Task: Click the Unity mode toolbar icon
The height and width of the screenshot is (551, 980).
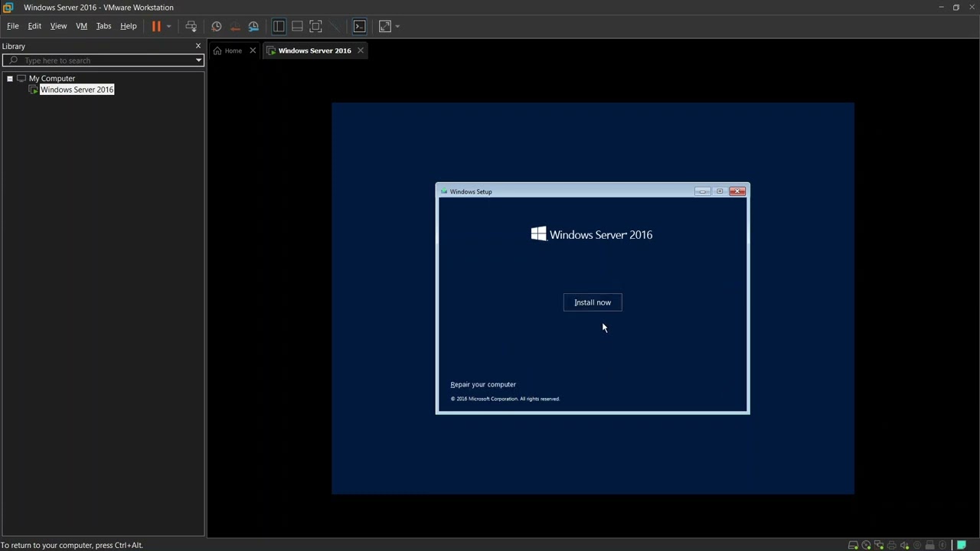Action: [334, 26]
